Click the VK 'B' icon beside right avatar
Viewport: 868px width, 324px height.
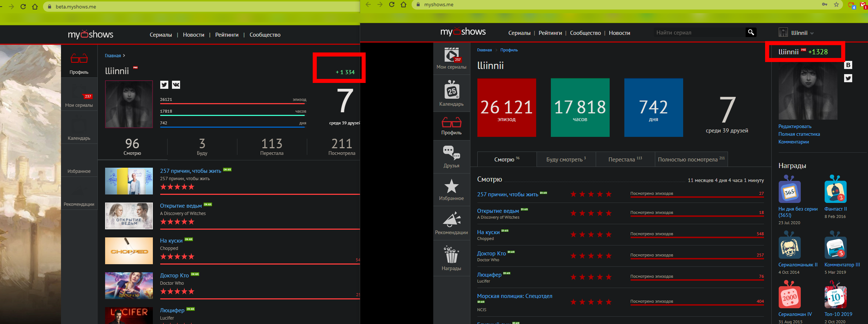[848, 65]
